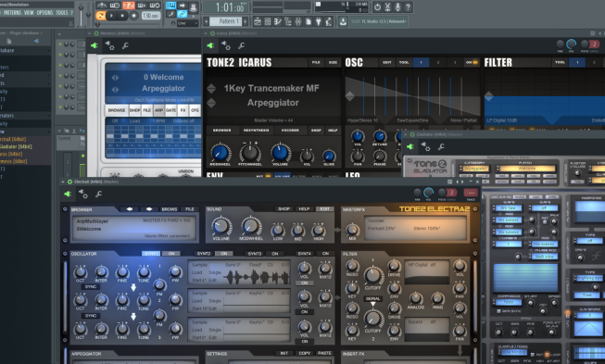This screenshot has width=605, height=364.
Task: Open Electra2 plugin options gear icon
Action: coord(83,194)
